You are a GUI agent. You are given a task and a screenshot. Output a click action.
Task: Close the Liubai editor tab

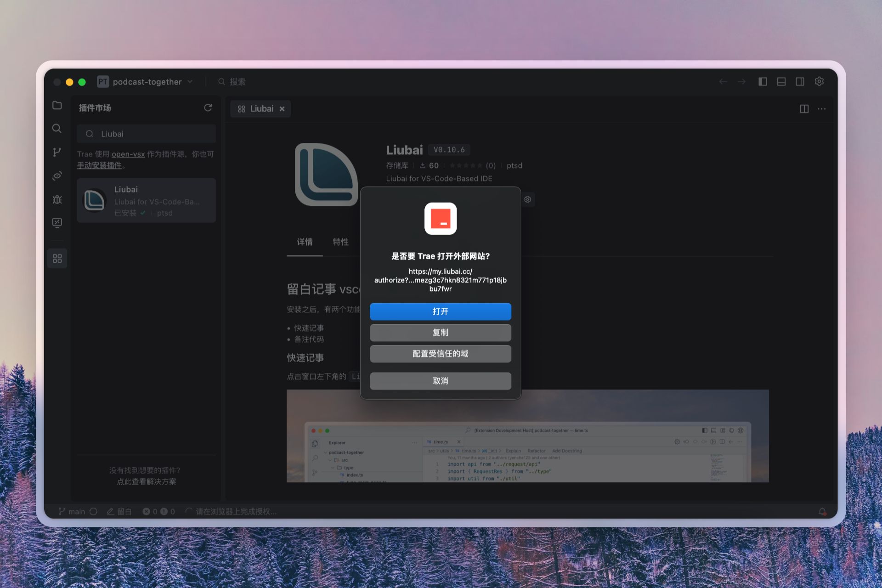click(x=282, y=109)
